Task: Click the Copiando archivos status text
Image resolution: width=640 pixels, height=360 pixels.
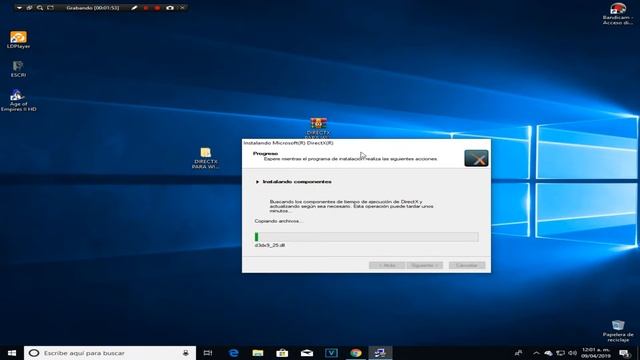Action: tap(278, 221)
